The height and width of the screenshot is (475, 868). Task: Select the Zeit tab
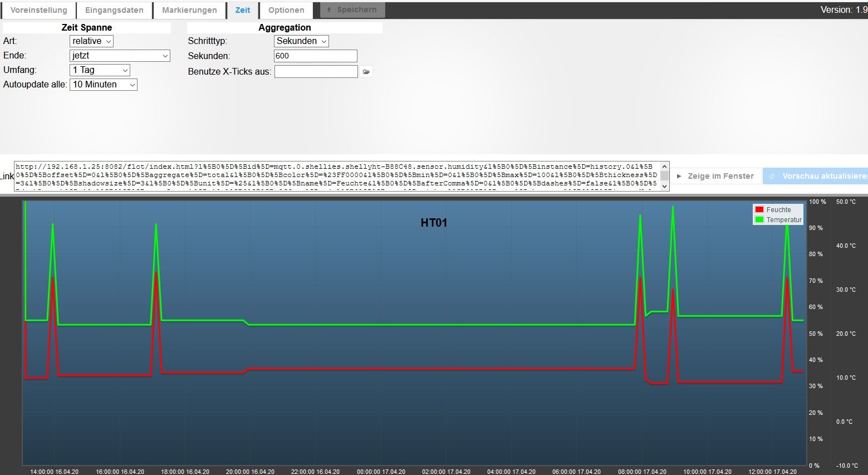tap(243, 10)
